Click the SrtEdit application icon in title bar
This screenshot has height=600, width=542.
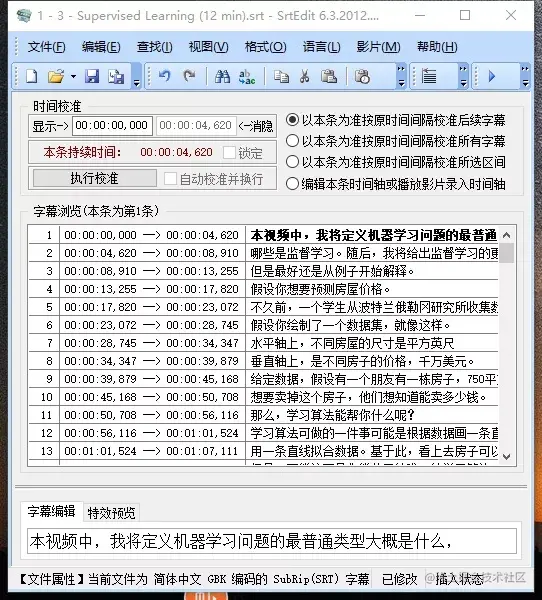click(x=24, y=16)
